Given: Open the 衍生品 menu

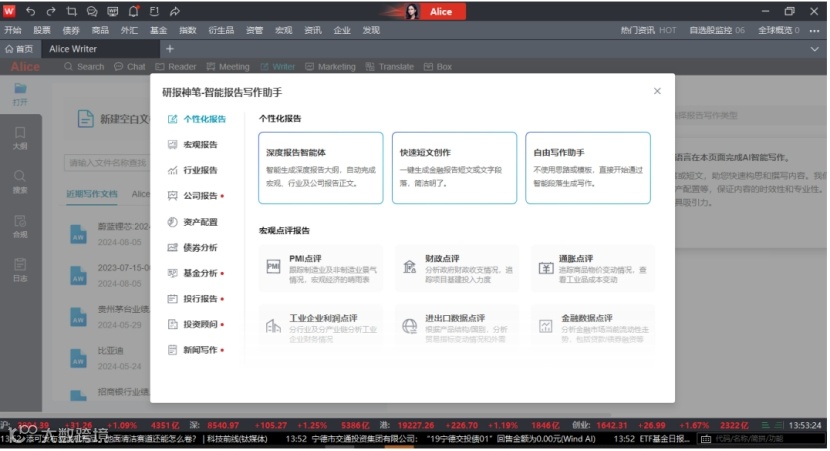Looking at the screenshot, I should pyautogui.click(x=221, y=30).
